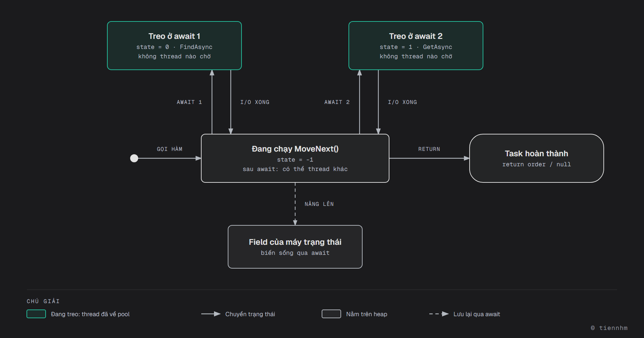Select 'Field của máy trạng thái' box

click(295, 247)
